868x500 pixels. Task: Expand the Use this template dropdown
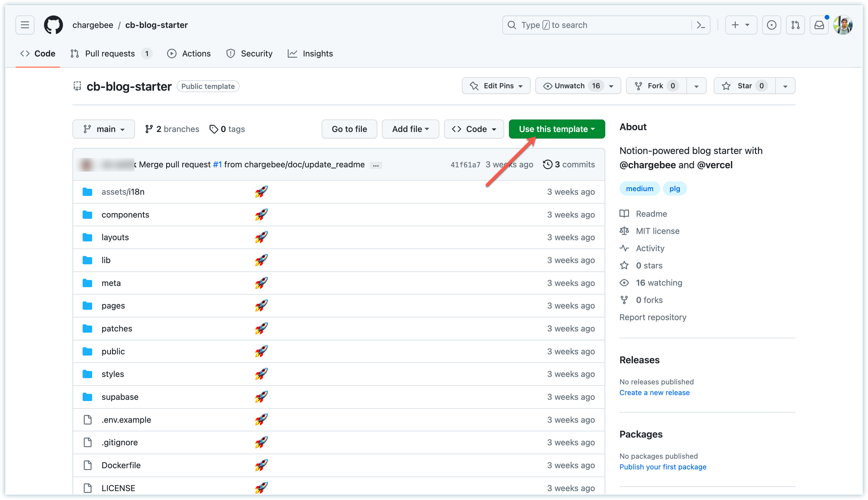click(x=556, y=129)
